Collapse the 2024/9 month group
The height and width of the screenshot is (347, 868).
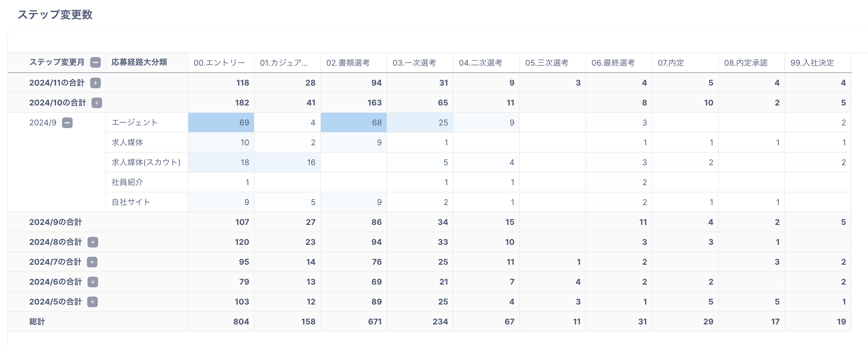pos(67,123)
